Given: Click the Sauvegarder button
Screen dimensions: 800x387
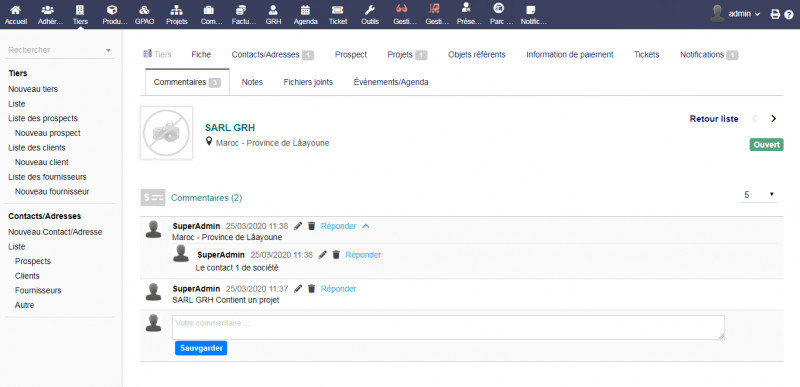Looking at the screenshot, I should pyautogui.click(x=201, y=348).
